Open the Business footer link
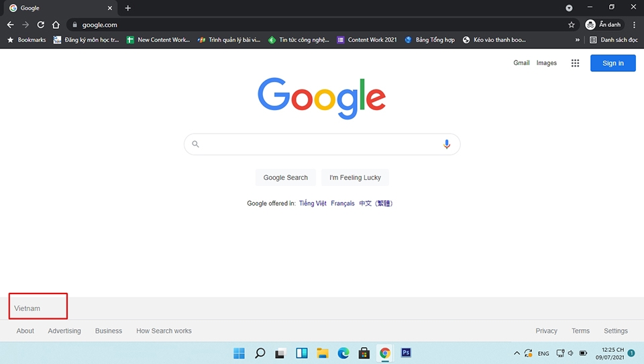 [109, 330]
